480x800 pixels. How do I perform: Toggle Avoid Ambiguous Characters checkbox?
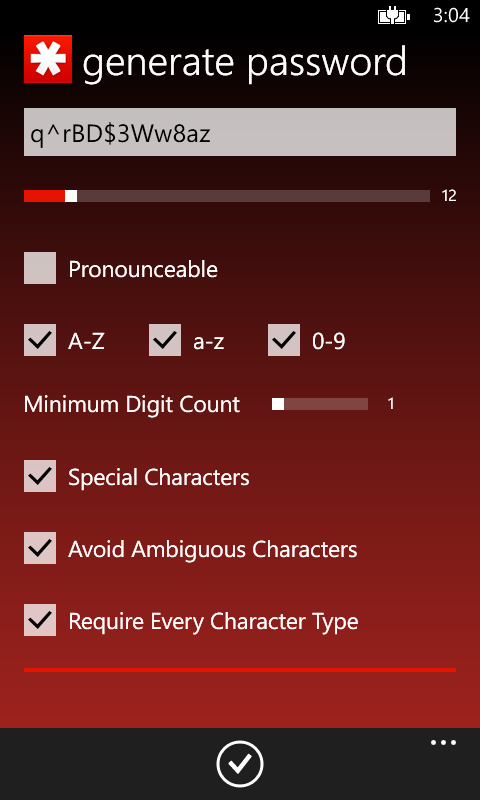pyautogui.click(x=40, y=548)
